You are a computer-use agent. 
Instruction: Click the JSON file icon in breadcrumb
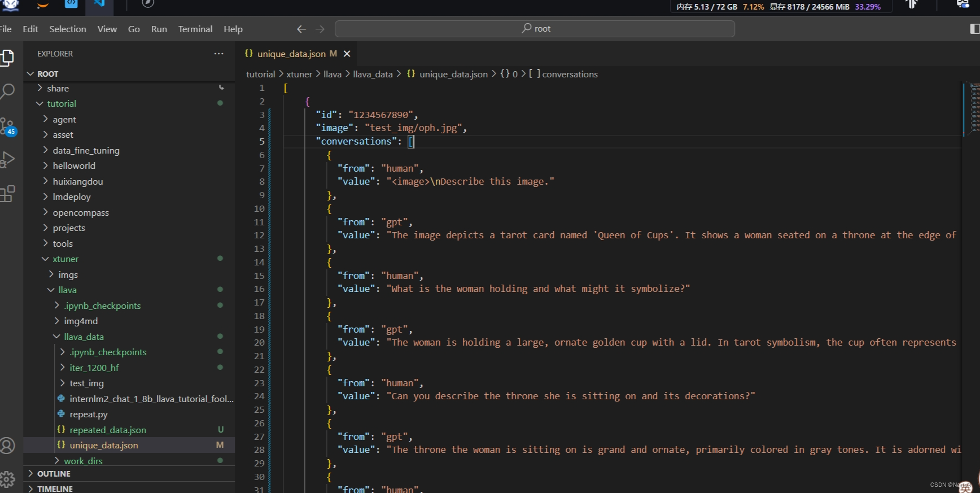411,74
